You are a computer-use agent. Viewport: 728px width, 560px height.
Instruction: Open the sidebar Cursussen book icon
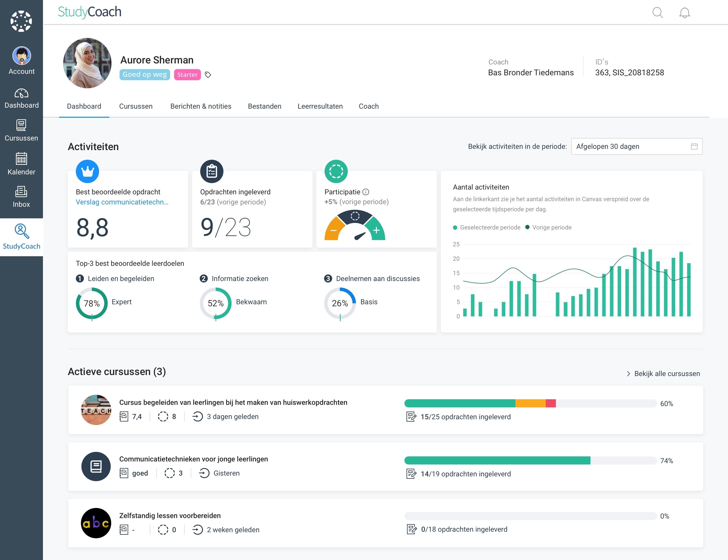tap(21, 125)
